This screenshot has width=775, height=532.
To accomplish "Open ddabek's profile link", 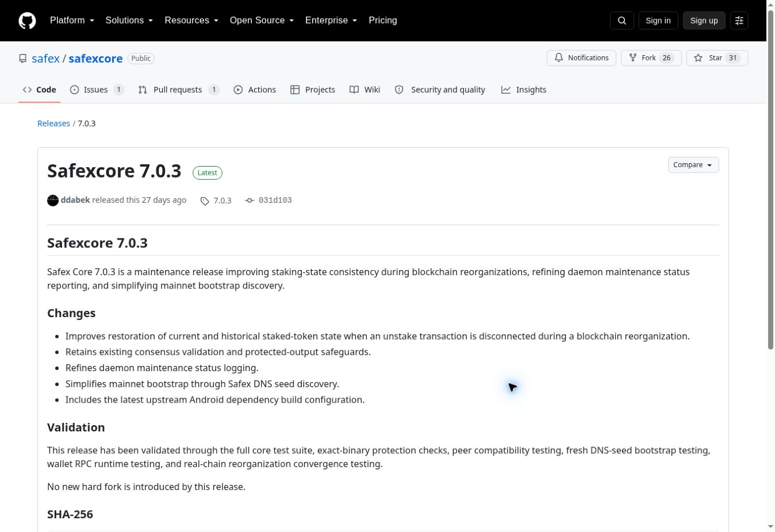I will point(75,200).
